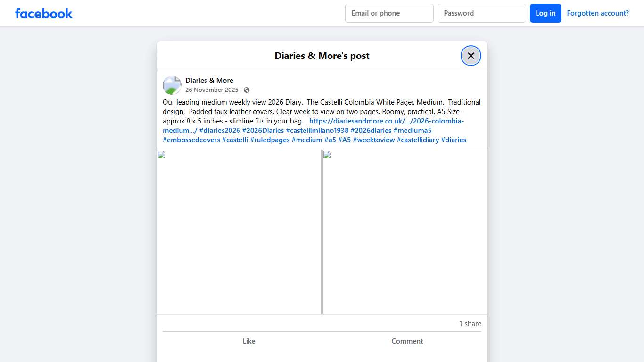Click the facebook logo
Image resolution: width=644 pixels, height=362 pixels.
43,13
